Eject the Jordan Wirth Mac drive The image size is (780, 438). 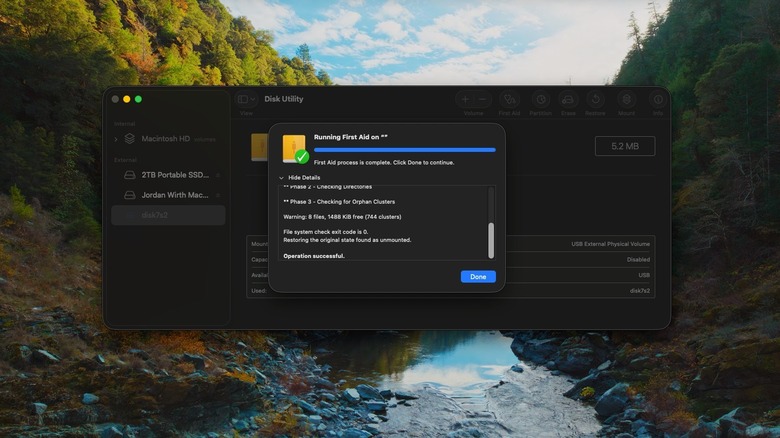pos(218,195)
